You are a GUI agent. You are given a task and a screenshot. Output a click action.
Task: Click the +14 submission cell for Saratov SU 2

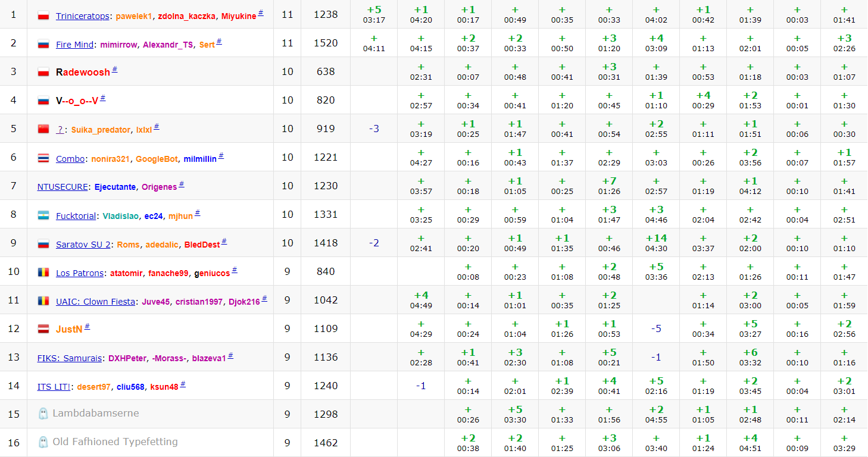(x=656, y=243)
